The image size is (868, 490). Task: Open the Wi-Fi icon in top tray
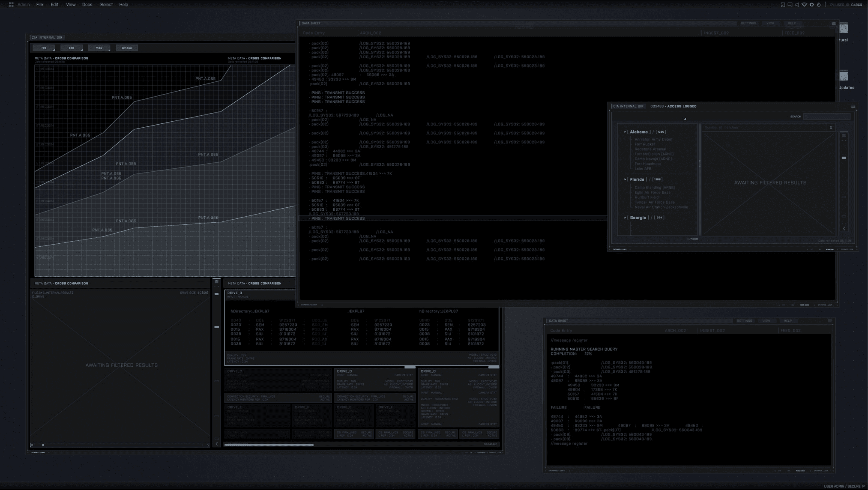(x=804, y=5)
